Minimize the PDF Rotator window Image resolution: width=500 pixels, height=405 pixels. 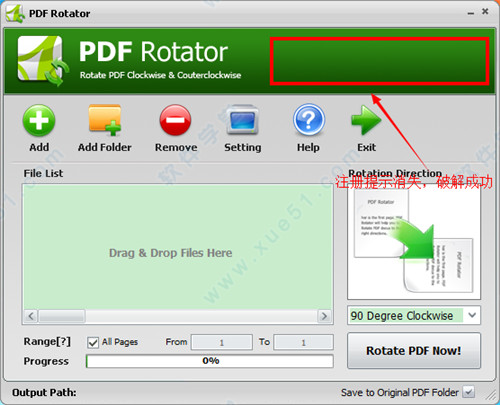[471, 13]
